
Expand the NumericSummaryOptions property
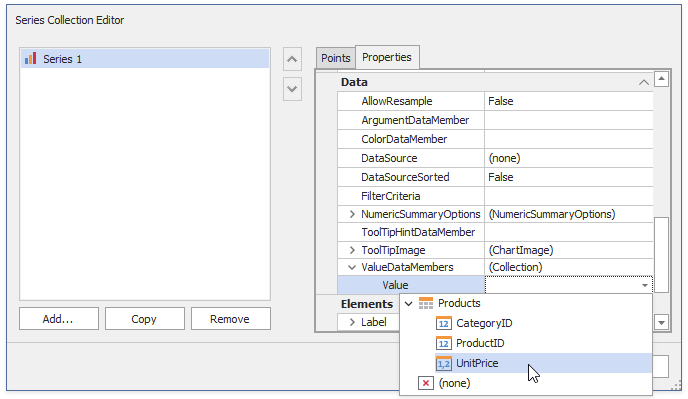click(352, 214)
